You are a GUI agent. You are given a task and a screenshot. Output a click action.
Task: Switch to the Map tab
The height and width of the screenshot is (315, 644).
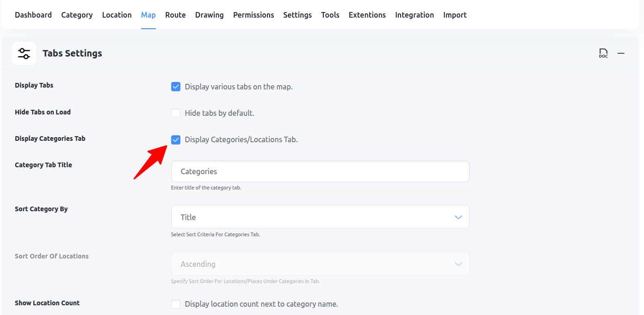148,14
